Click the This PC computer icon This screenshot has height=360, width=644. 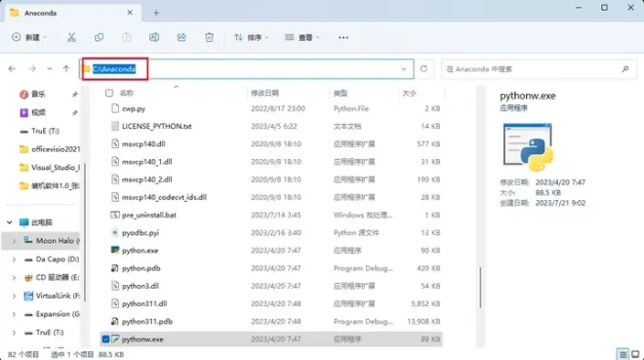(x=23, y=222)
